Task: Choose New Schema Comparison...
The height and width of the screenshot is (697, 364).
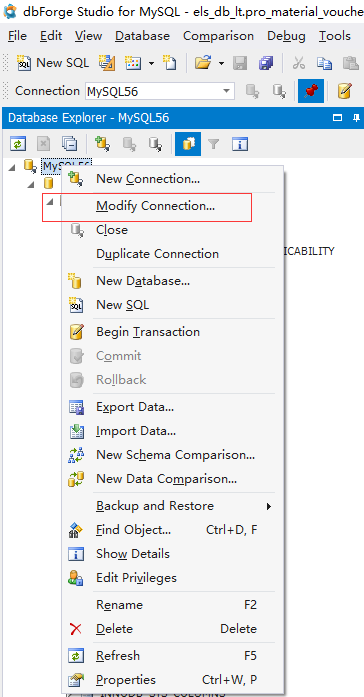Action: pyautogui.click(x=172, y=455)
